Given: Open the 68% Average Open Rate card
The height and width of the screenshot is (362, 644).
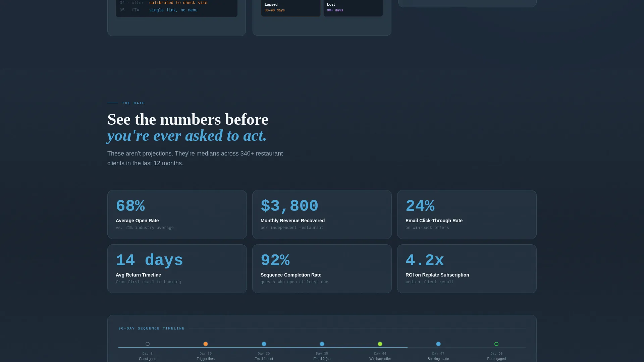Looking at the screenshot, I should tap(177, 215).
